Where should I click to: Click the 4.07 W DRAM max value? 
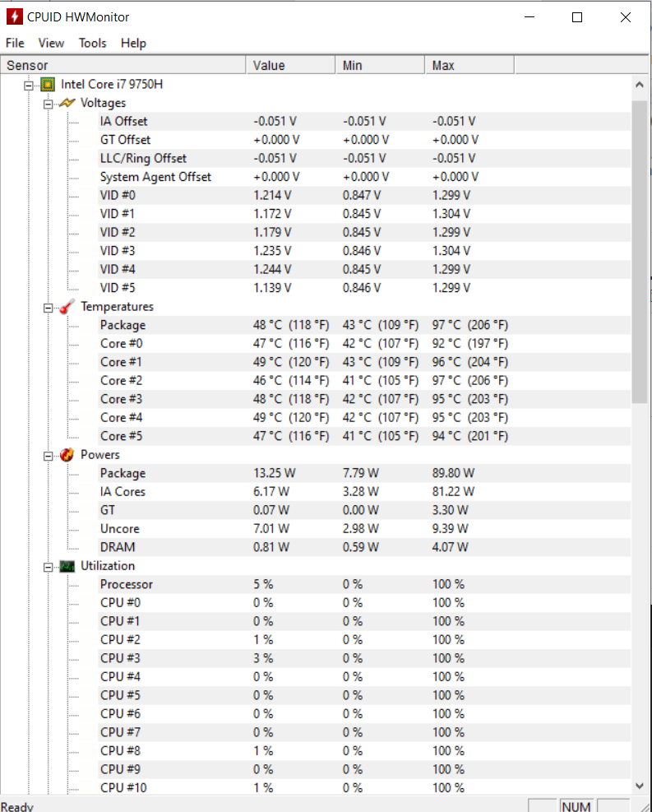[x=451, y=547]
